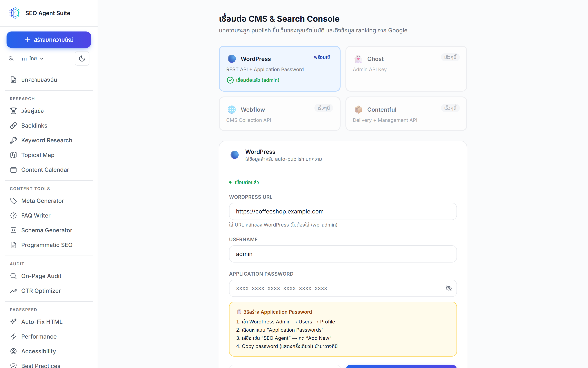Click the Best Practices shield icon
Image resolution: width=588 pixels, height=368 pixels.
point(14,366)
